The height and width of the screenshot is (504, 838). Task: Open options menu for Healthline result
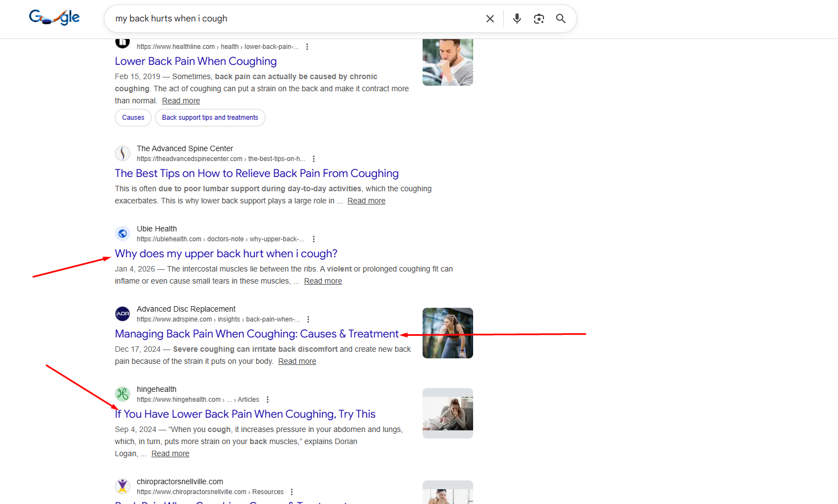307,47
